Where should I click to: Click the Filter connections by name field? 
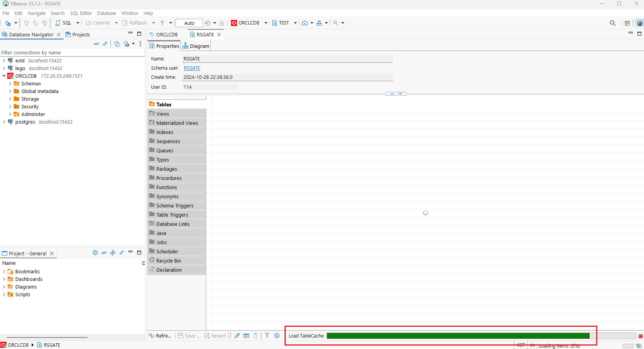pyautogui.click(x=72, y=52)
